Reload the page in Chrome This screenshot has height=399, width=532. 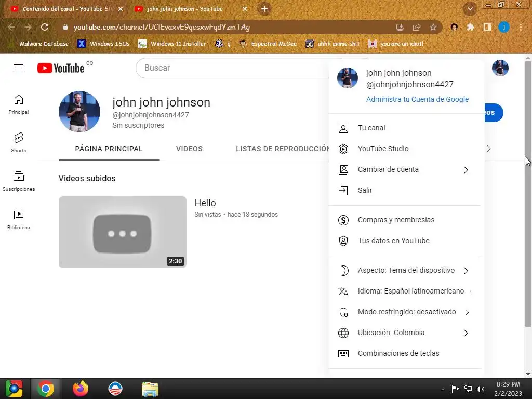(45, 27)
